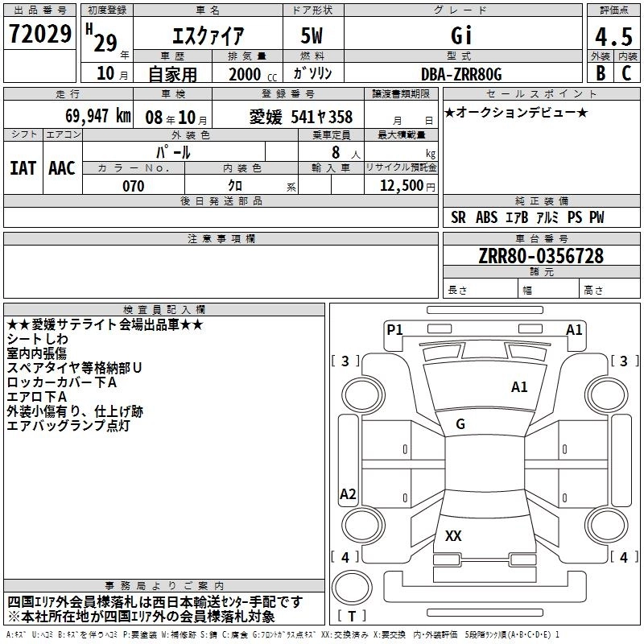
Task: Click chassis number ZRR80-0356728
Action: pos(541,256)
